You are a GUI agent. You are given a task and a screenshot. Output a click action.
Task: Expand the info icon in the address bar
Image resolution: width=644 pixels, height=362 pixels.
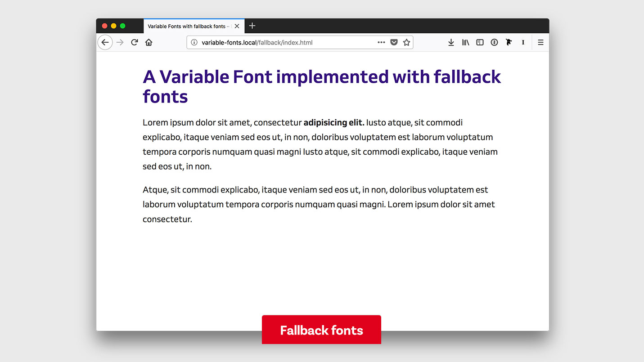click(x=194, y=42)
